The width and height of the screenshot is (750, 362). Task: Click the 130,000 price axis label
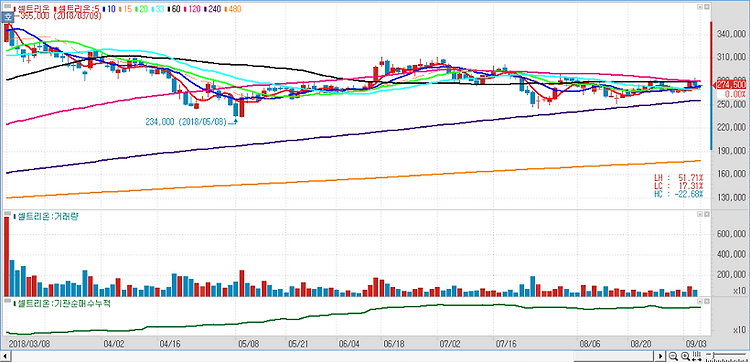coord(732,197)
